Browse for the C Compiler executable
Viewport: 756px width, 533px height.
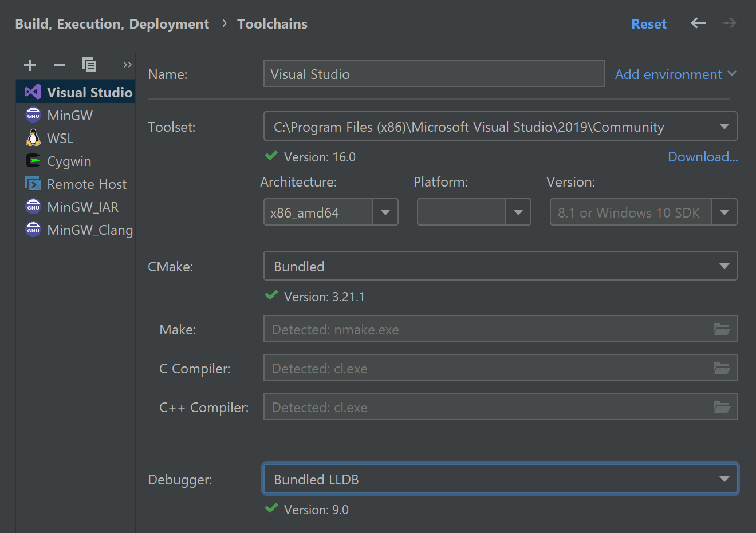tap(722, 368)
